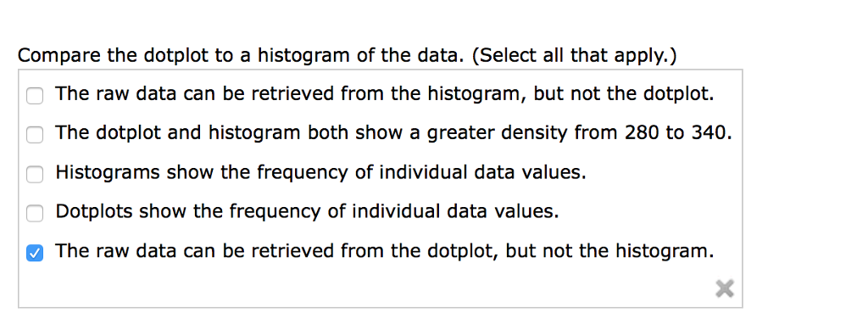Click label 'dotplot and histogram both show a greater density'
868x319 pixels.
pyautogui.click(x=393, y=133)
